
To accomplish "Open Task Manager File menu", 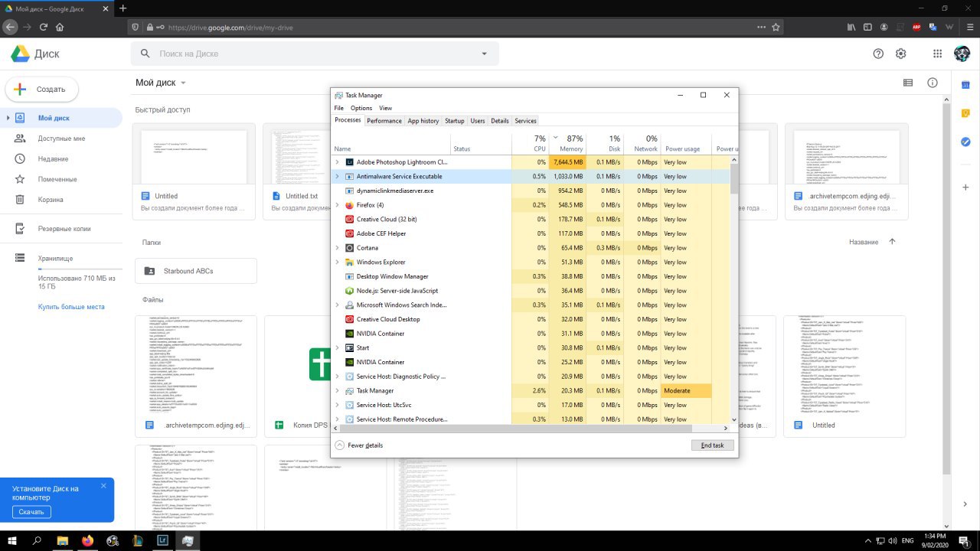I will tap(338, 108).
